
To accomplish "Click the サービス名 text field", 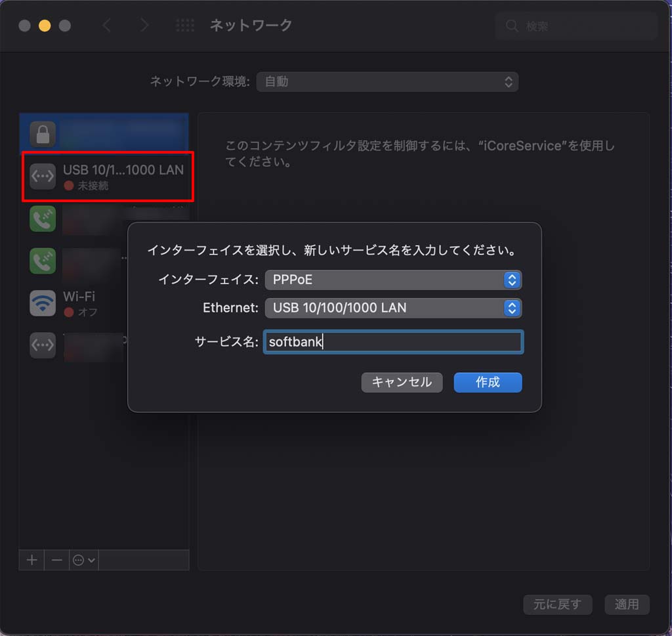I will (393, 342).
